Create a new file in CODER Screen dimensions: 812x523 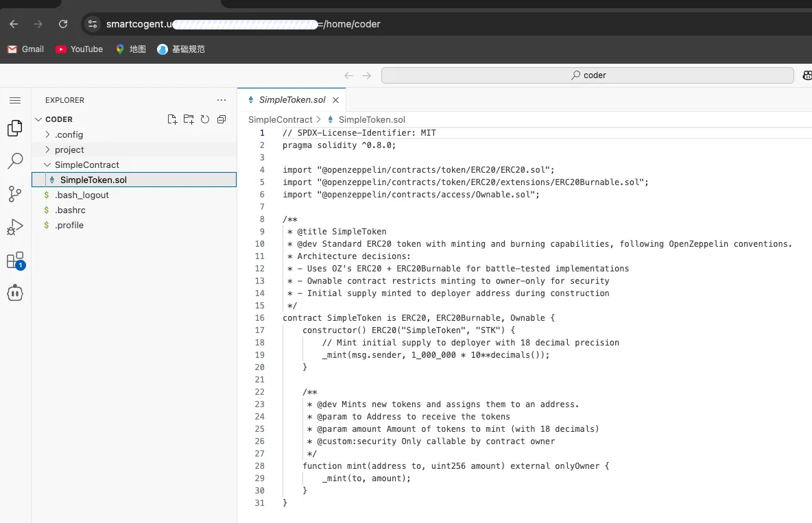coord(172,120)
